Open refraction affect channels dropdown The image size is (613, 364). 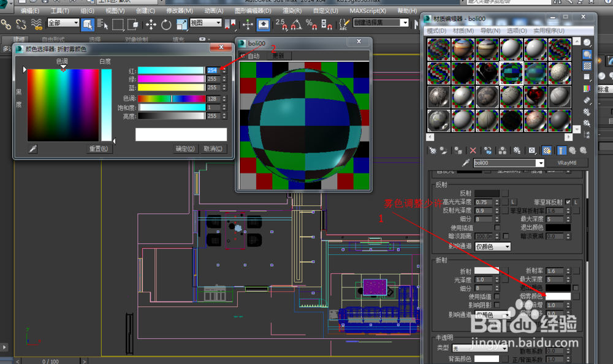[493, 315]
